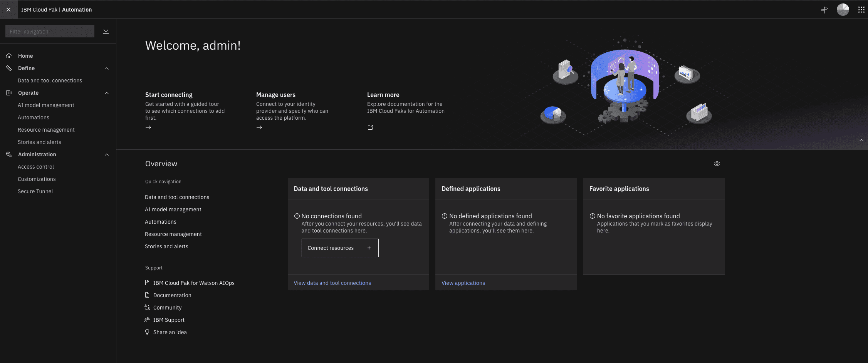Image resolution: width=868 pixels, height=363 pixels.
Task: Collapse the welcome banner chevron
Action: pyautogui.click(x=861, y=140)
